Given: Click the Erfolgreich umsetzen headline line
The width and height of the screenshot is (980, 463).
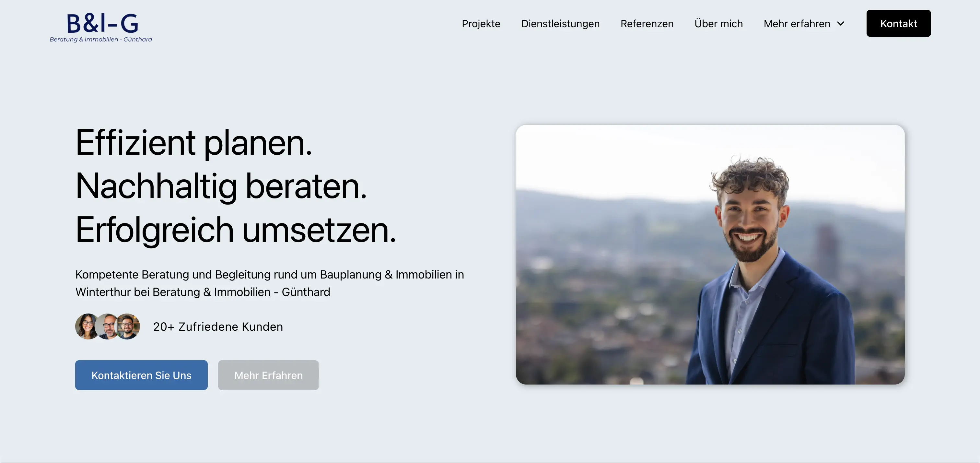Looking at the screenshot, I should pyautogui.click(x=236, y=230).
